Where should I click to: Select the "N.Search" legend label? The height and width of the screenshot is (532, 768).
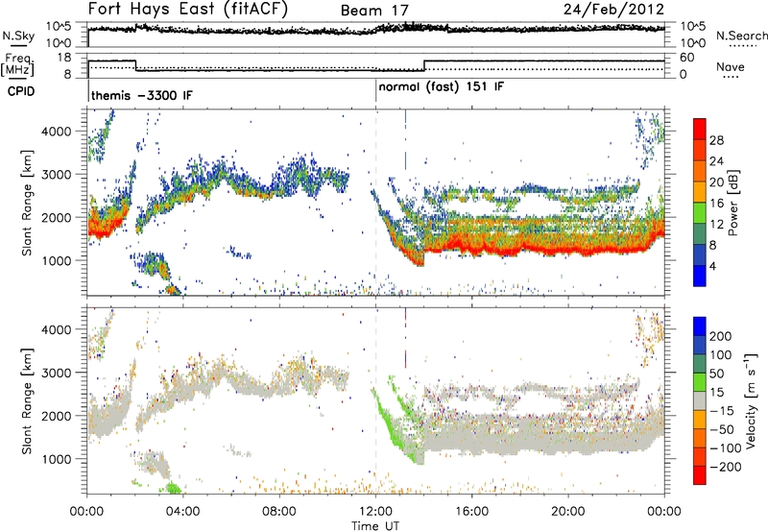click(x=741, y=36)
